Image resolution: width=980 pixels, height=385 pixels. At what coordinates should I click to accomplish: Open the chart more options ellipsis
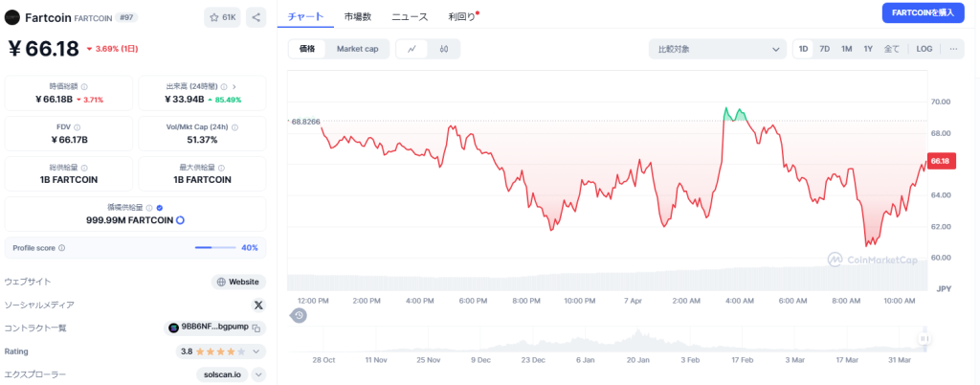[953, 49]
